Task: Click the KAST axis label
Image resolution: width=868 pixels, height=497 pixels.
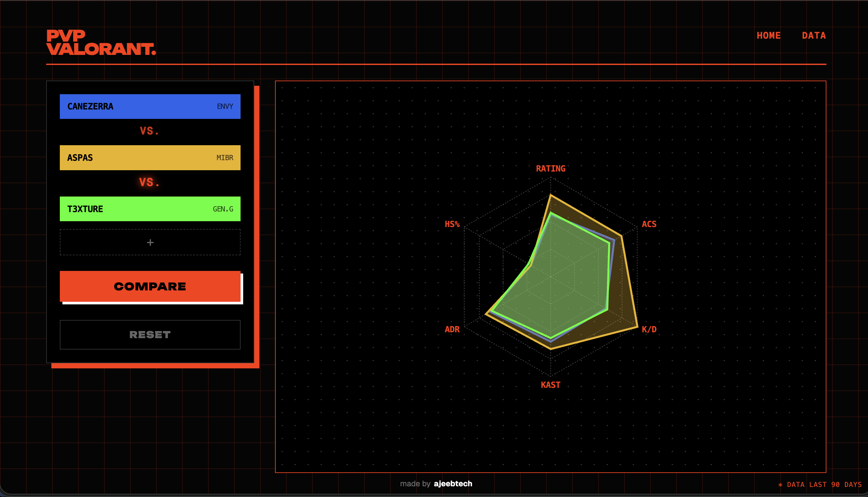Action: coord(550,385)
